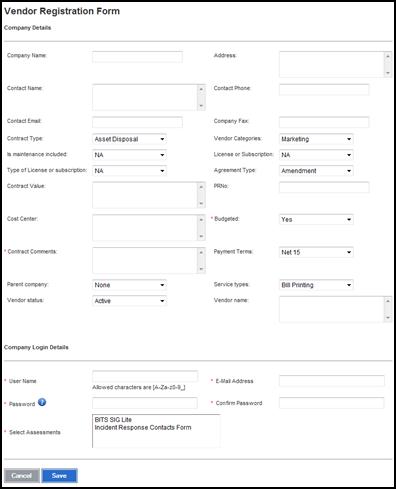
Task: Click inside the Contract Value text area
Action: pyautogui.click(x=145, y=195)
